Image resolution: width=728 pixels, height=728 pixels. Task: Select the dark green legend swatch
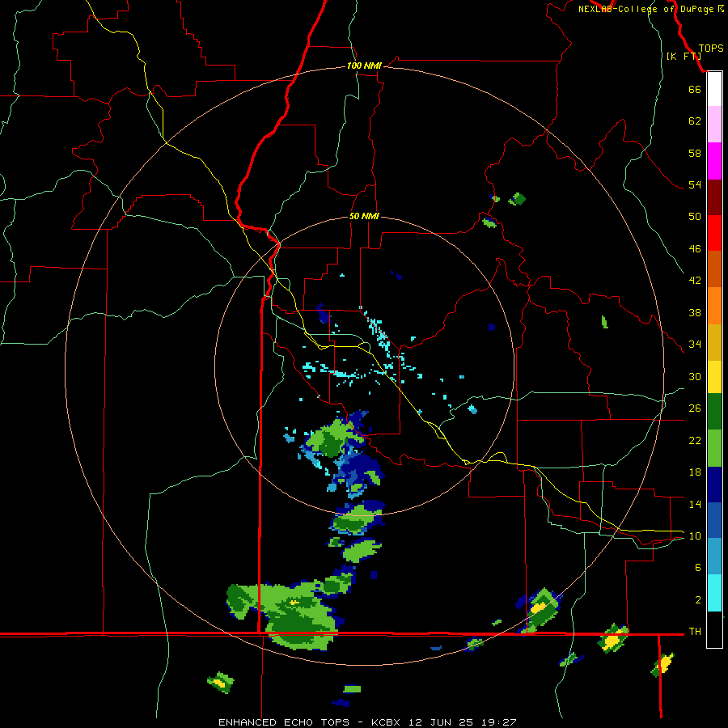pyautogui.click(x=714, y=412)
